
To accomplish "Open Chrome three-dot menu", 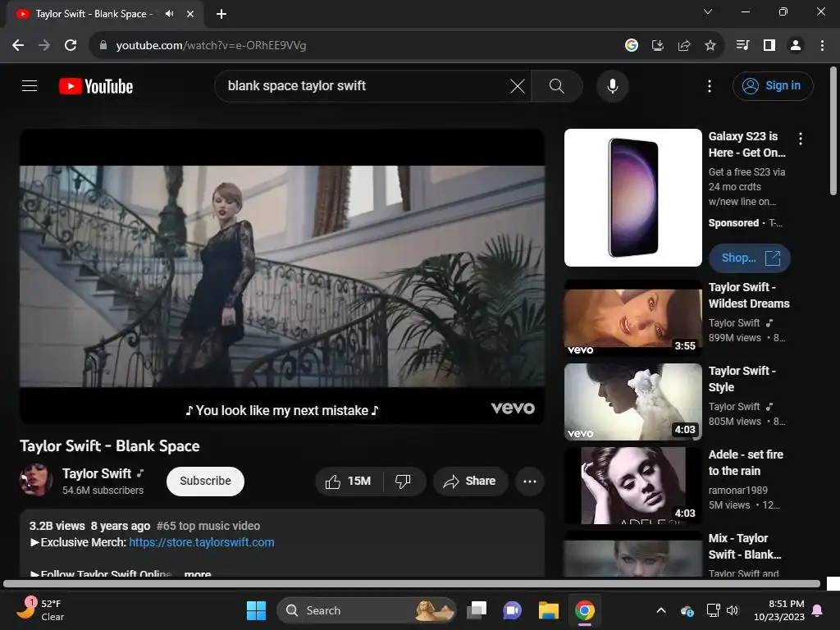I will coord(822,46).
